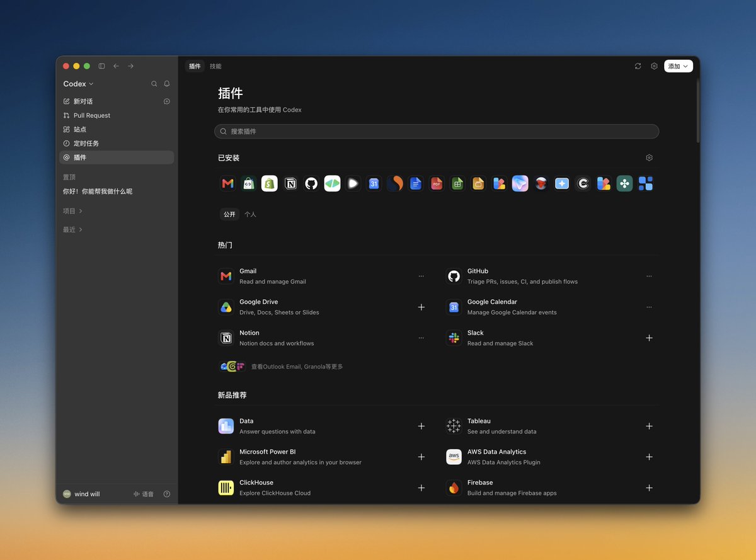The width and height of the screenshot is (756, 560).
Task: Click 查看Outlook Email, Granola等更多 link
Action: click(x=297, y=367)
